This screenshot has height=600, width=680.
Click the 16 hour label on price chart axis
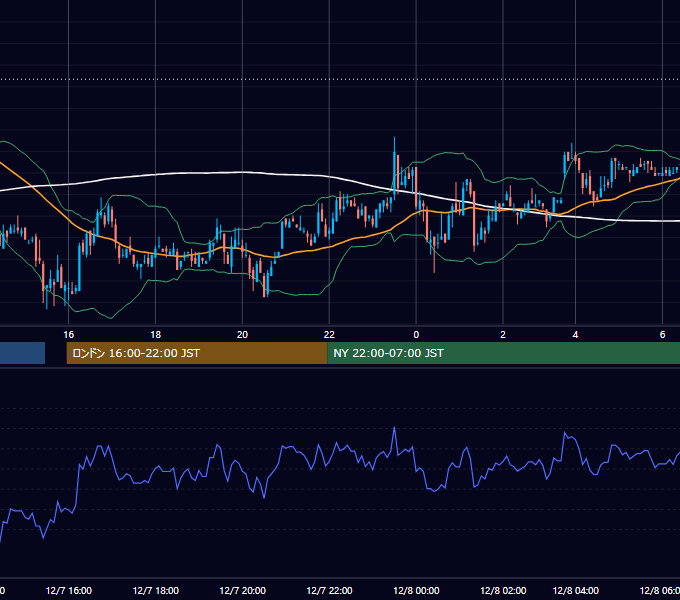[x=69, y=335]
